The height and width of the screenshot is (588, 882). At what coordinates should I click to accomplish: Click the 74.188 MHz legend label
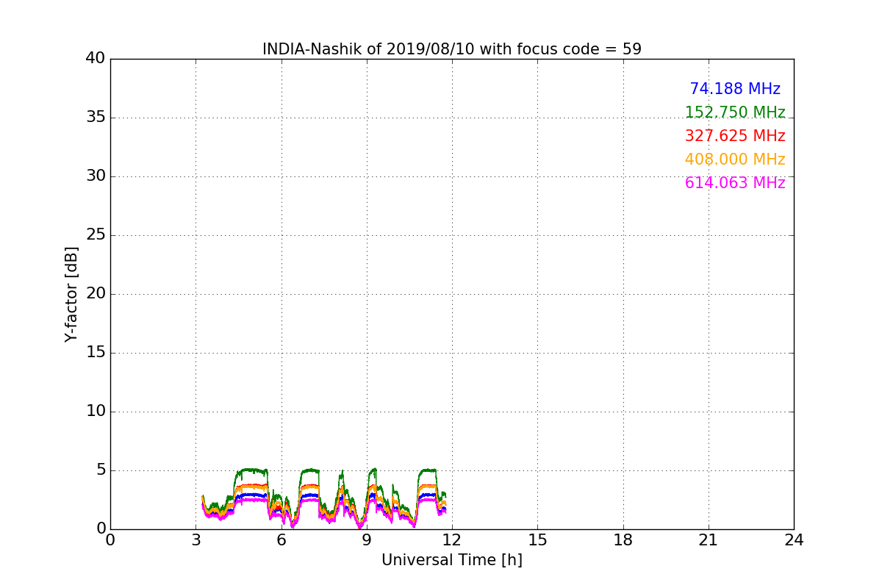click(x=735, y=89)
